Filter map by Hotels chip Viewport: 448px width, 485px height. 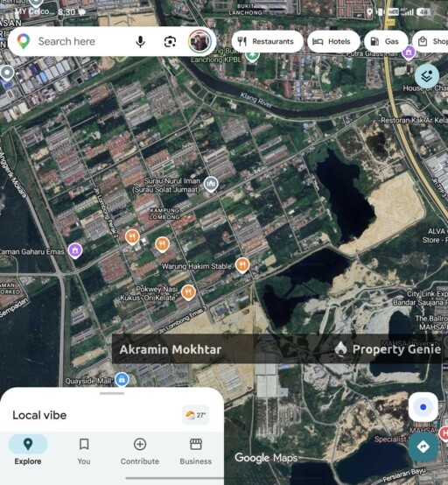click(333, 41)
